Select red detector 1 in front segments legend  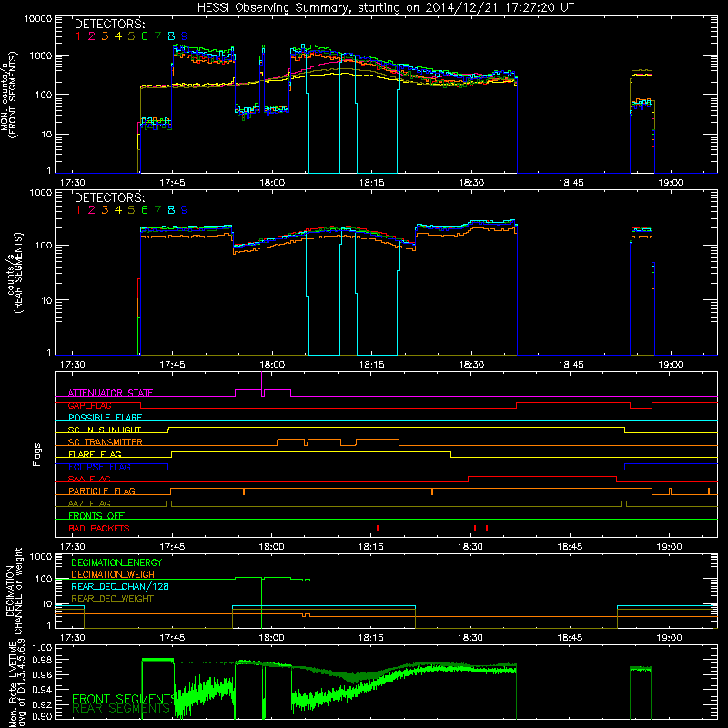coord(78,36)
